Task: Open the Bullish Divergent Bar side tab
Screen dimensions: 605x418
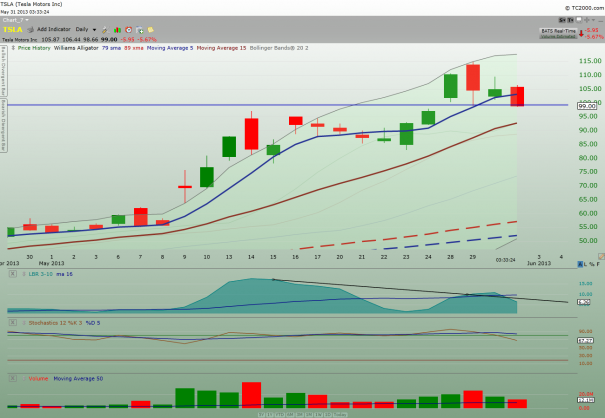Action: (x=3, y=70)
